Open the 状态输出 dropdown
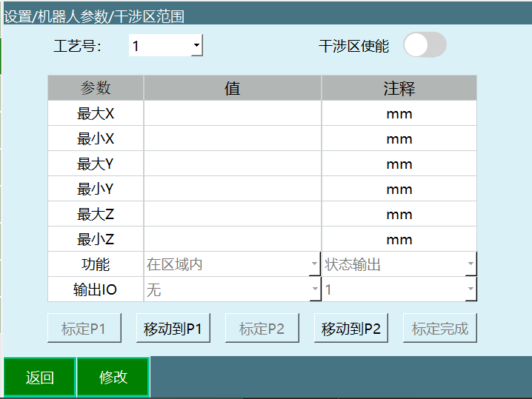 [399, 264]
